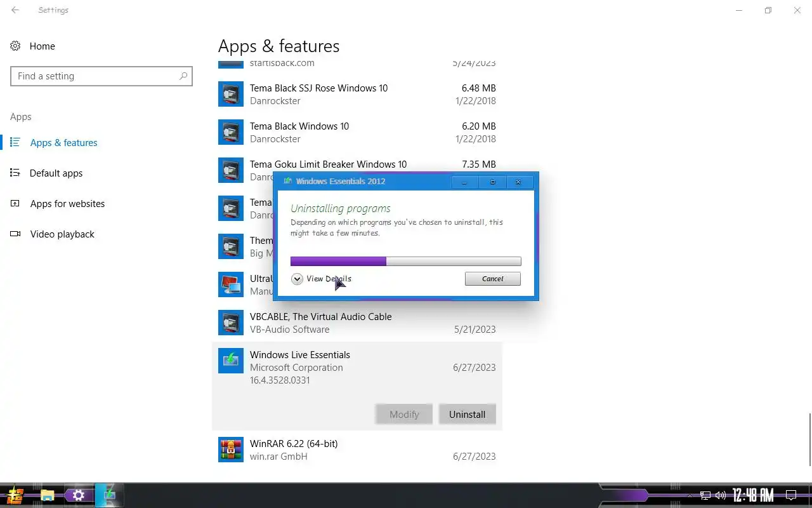Click the Apps & features page heading

[279, 46]
